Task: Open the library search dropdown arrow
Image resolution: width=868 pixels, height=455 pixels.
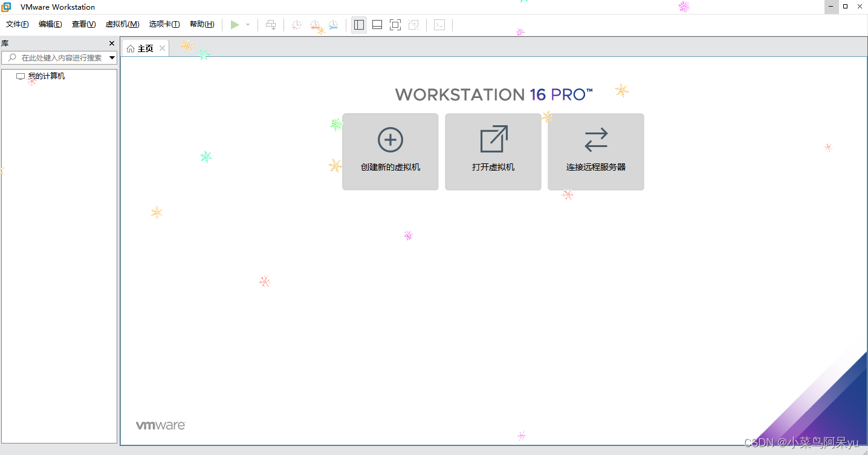Action: pyautogui.click(x=112, y=58)
